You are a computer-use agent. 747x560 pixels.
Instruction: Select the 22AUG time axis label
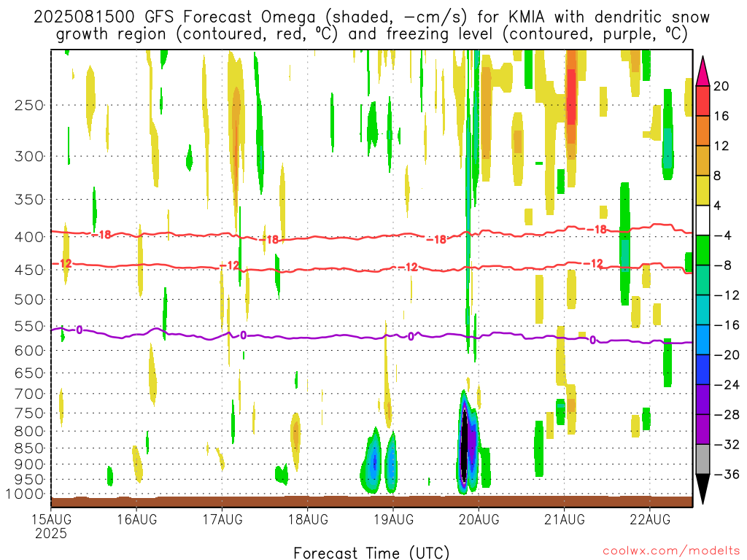click(x=650, y=519)
